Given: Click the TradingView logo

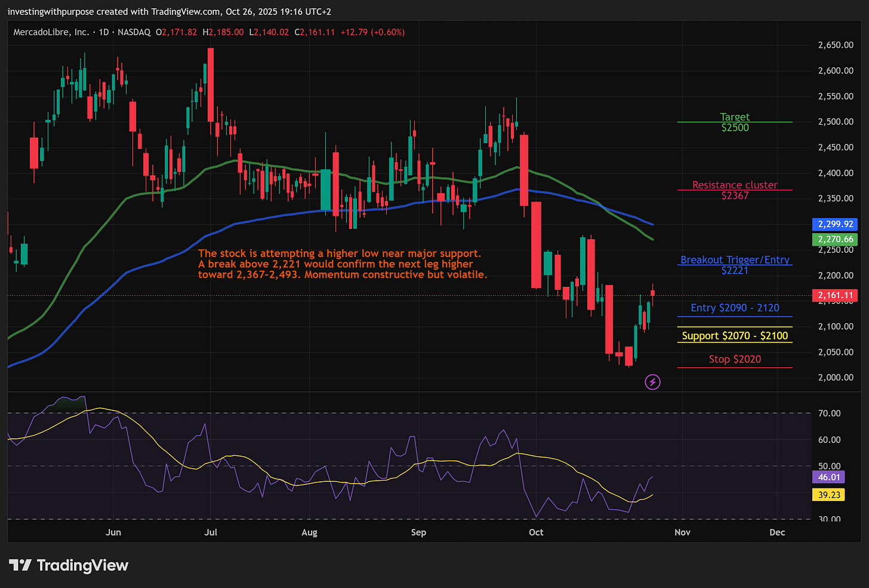Looking at the screenshot, I should point(69,565).
